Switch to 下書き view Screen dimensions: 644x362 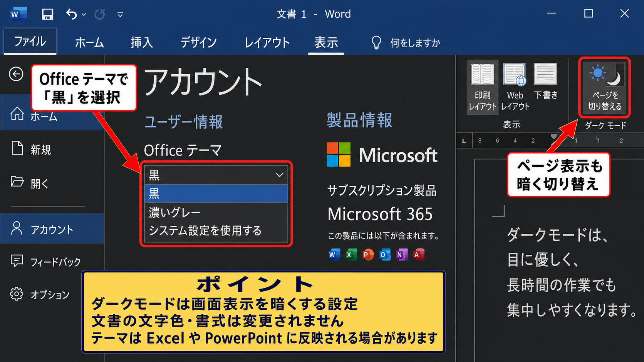tap(546, 82)
